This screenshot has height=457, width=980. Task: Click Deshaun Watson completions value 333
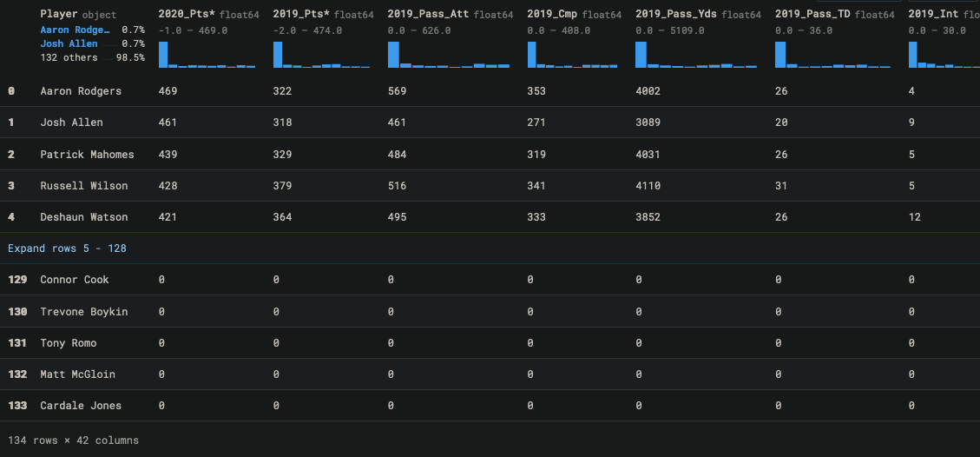coord(536,217)
